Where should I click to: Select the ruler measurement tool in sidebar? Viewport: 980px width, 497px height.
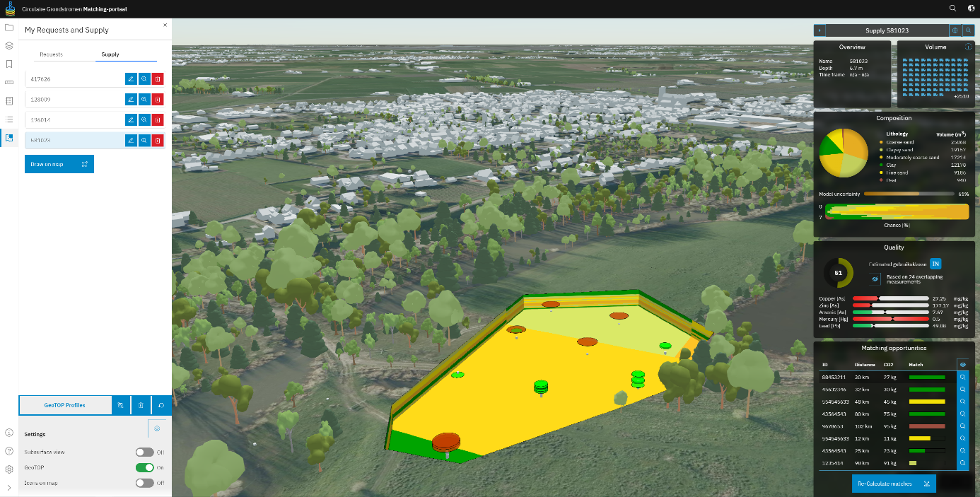9,82
